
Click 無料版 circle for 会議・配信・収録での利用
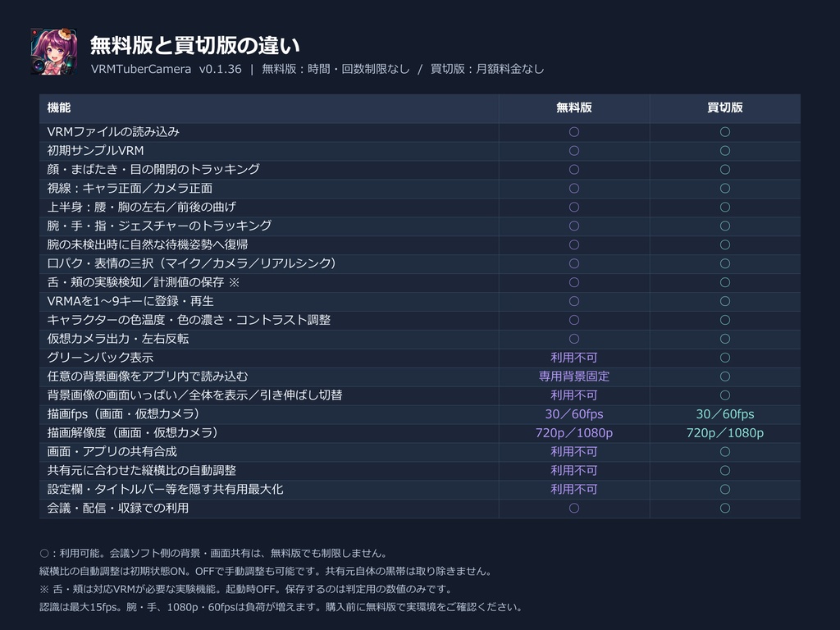coord(573,508)
